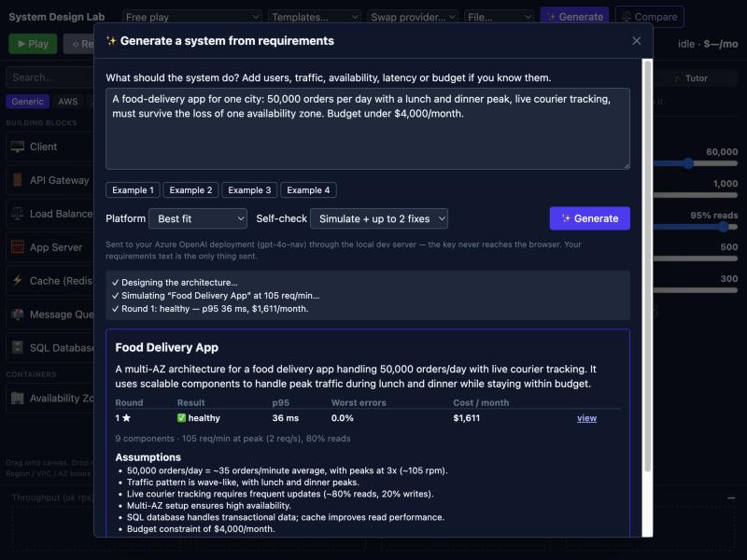
Task: Click the 95% reads slider
Action: click(x=696, y=227)
